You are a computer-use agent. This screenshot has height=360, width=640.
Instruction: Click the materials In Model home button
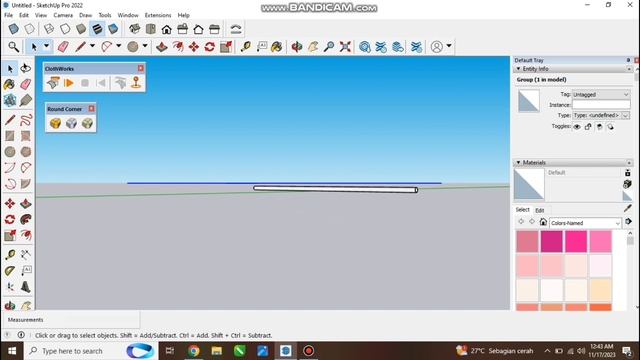[543, 222]
